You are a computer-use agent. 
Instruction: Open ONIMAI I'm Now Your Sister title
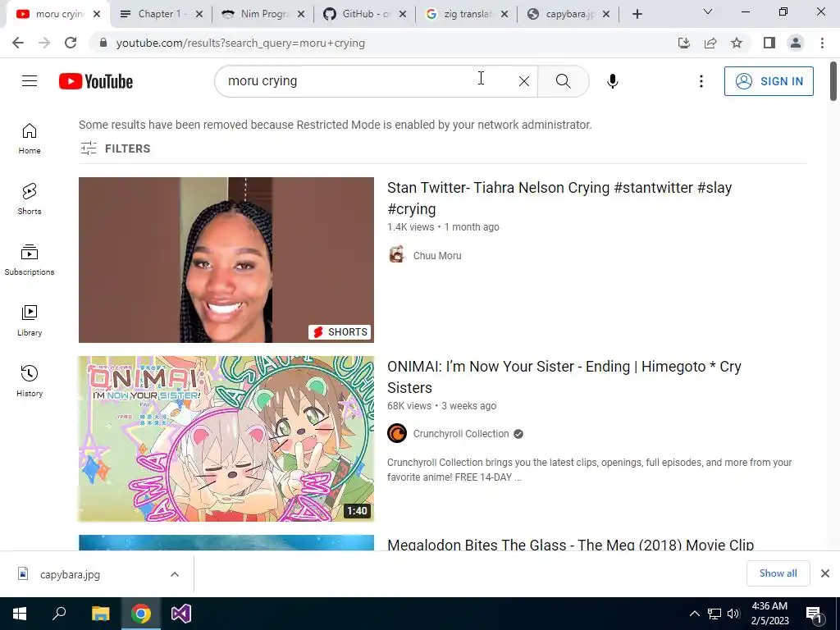pos(564,377)
